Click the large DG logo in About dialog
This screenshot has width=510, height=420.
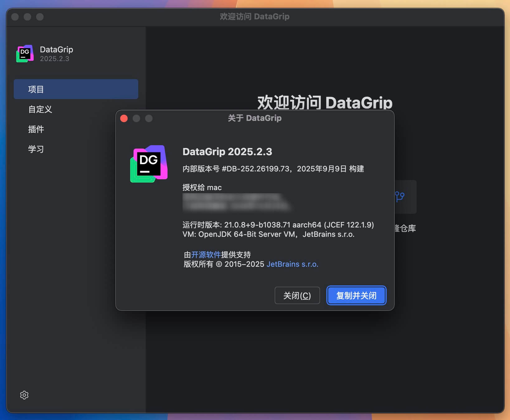tap(149, 164)
